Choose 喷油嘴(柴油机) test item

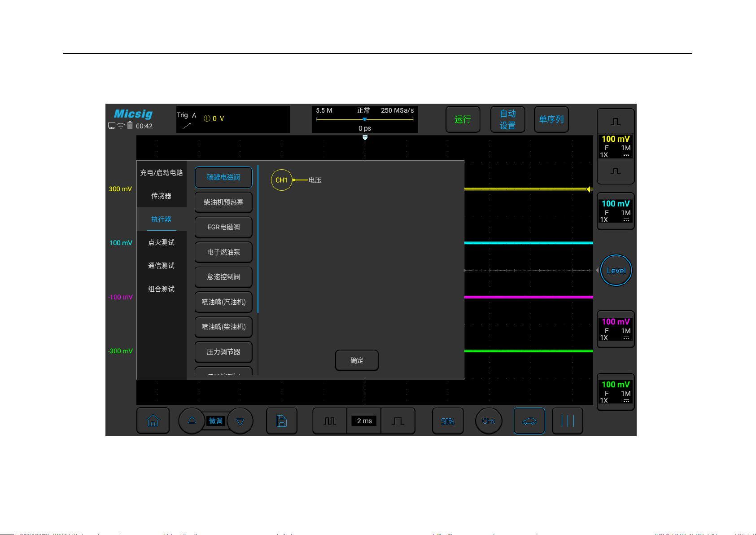tap(223, 327)
